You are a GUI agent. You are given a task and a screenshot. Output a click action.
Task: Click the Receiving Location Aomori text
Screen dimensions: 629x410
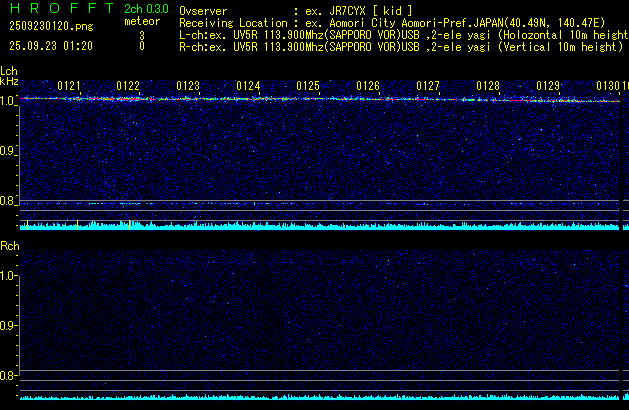(x=400, y=21)
